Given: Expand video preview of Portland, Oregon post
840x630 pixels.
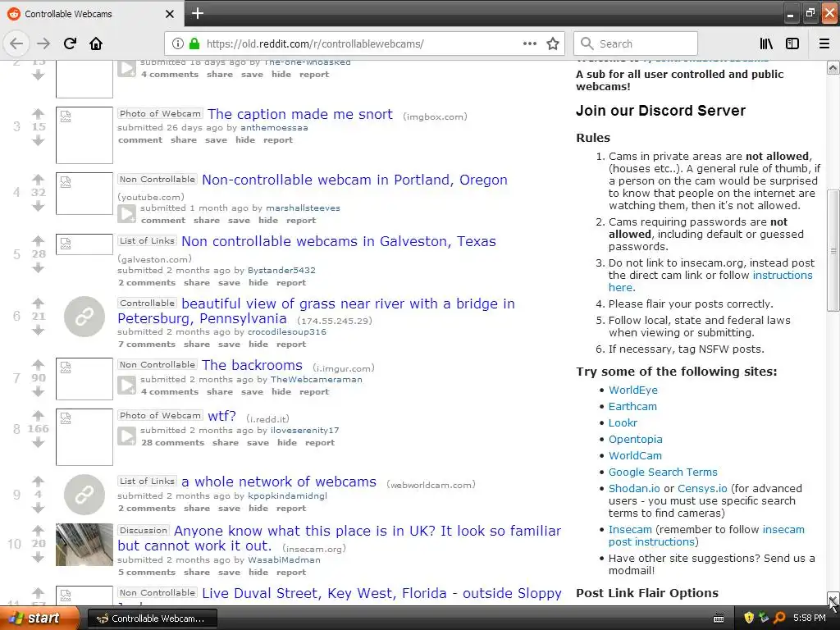Looking at the screenshot, I should point(127,214).
